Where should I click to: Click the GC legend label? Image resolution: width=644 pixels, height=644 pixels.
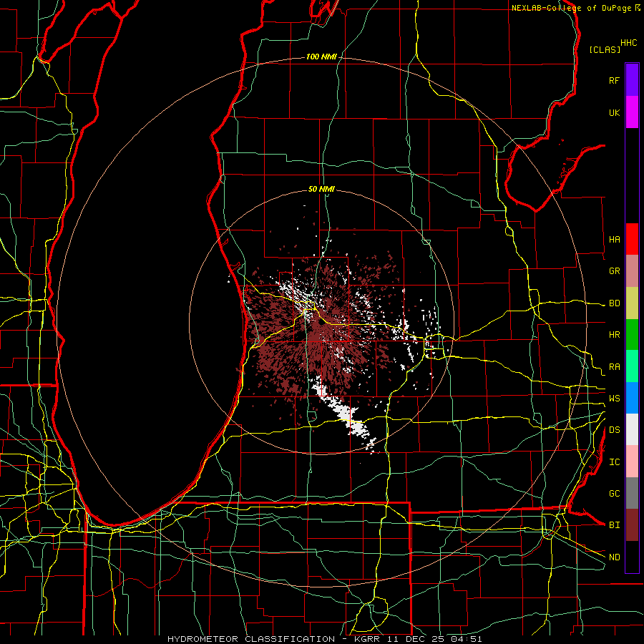pos(614,494)
